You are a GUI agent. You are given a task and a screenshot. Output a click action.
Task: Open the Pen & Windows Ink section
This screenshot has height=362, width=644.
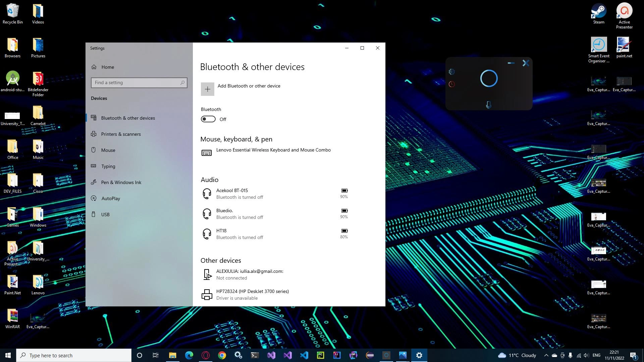pos(139,182)
